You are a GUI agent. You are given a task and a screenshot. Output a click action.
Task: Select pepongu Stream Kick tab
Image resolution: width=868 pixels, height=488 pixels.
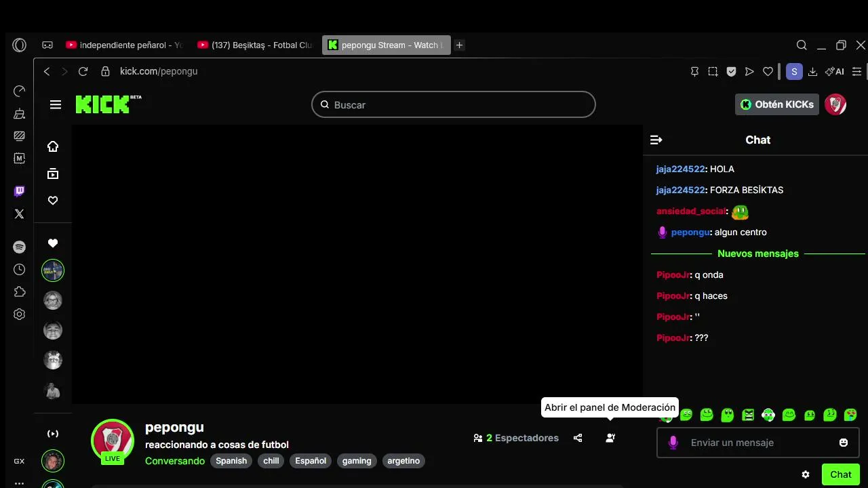coord(387,45)
